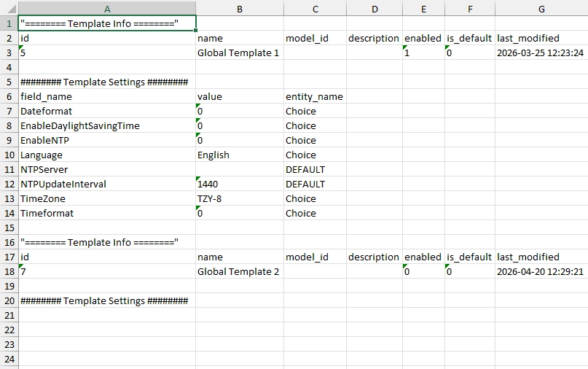
Task: Click the 'value' header cell
Action: pyautogui.click(x=240, y=96)
